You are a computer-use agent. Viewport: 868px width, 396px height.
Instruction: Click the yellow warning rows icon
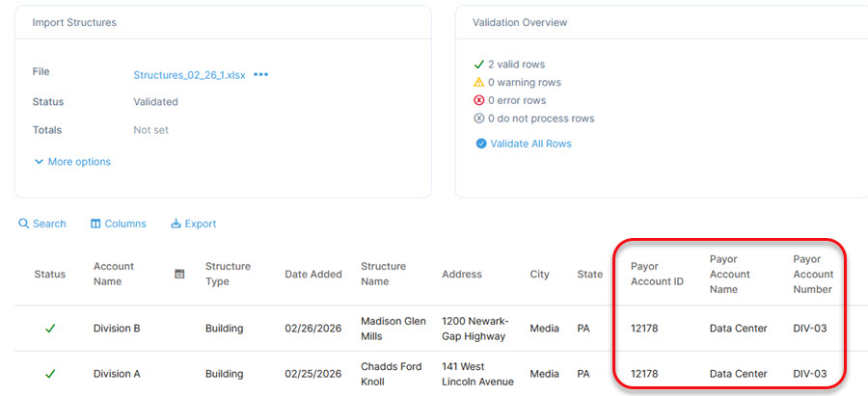[478, 83]
